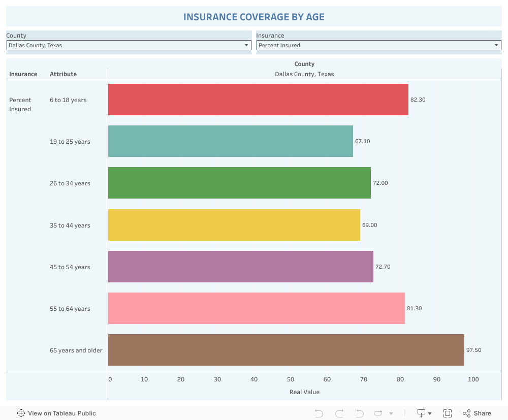Click the Refresh data icon

coord(378,413)
